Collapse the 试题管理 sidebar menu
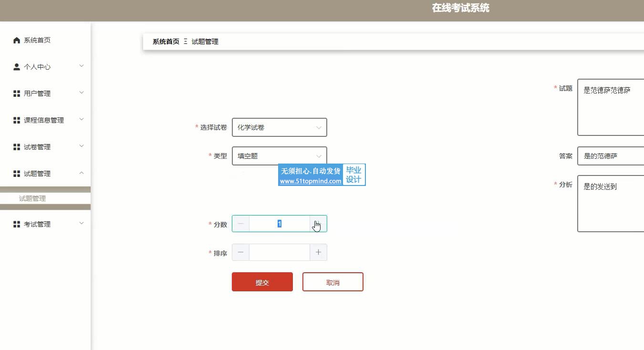Viewport: 644px width, 350px height. pyautogui.click(x=81, y=173)
